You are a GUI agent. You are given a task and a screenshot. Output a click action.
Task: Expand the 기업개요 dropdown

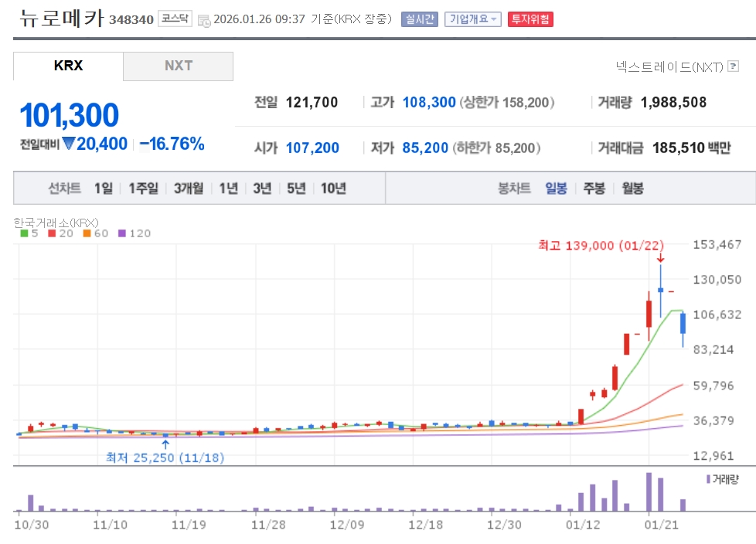472,19
